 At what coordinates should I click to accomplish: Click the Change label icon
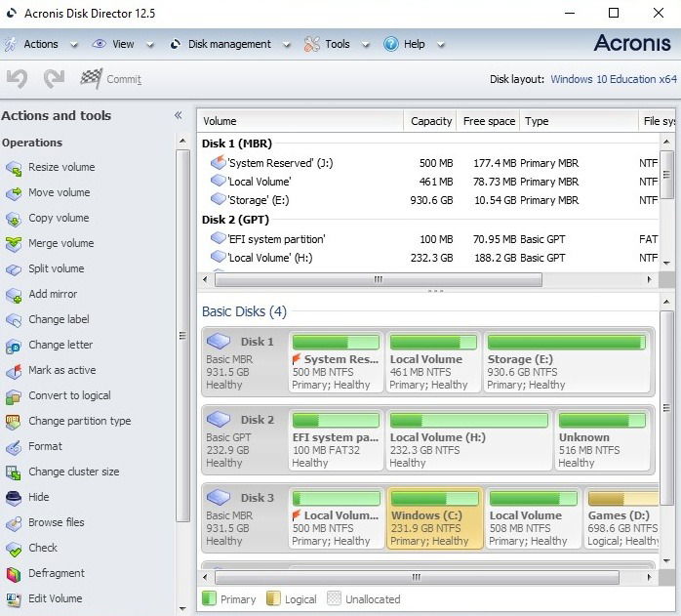[x=14, y=320]
